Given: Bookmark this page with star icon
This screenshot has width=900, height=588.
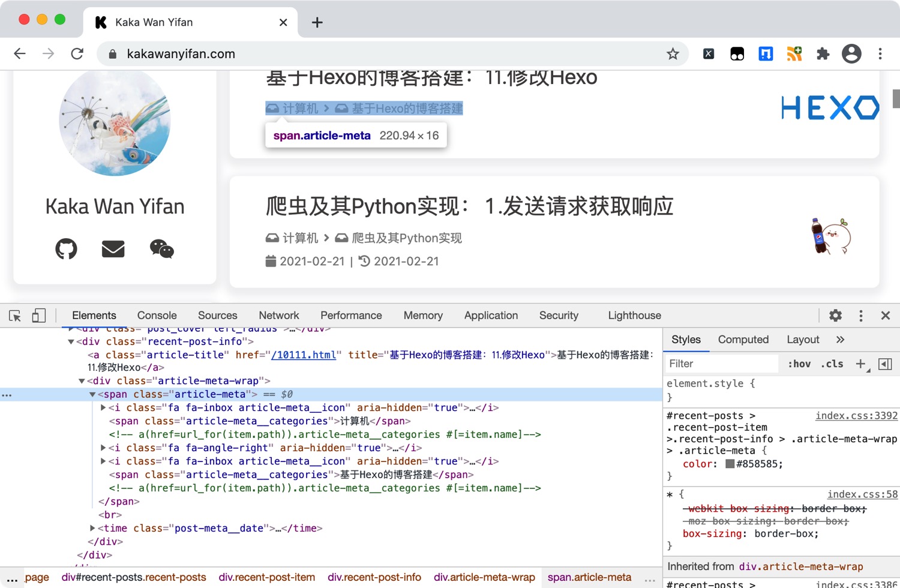Looking at the screenshot, I should click(673, 54).
